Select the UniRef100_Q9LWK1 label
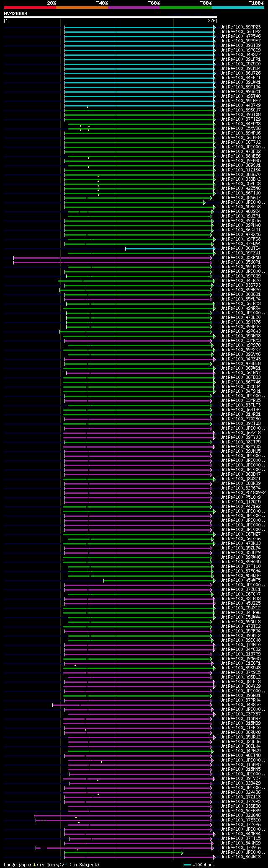The image size is (268, 868). coord(240,83)
